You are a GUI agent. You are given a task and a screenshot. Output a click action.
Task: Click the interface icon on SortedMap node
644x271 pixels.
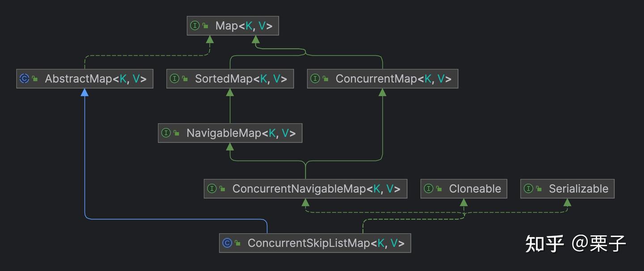click(174, 79)
